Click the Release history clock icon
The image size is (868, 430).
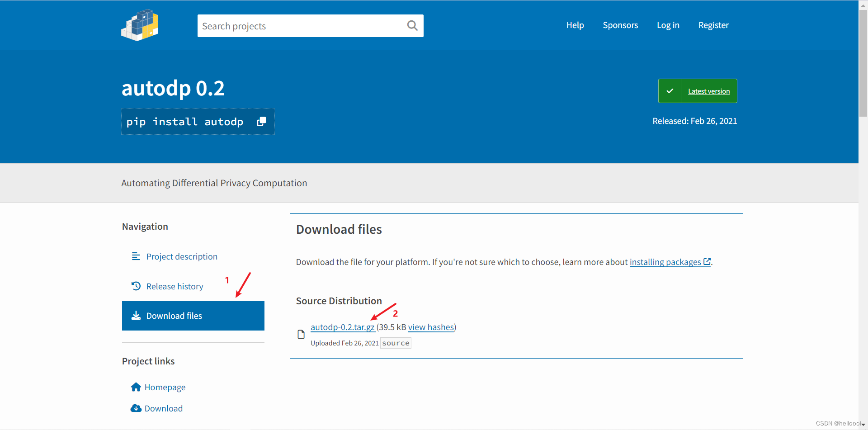click(136, 286)
